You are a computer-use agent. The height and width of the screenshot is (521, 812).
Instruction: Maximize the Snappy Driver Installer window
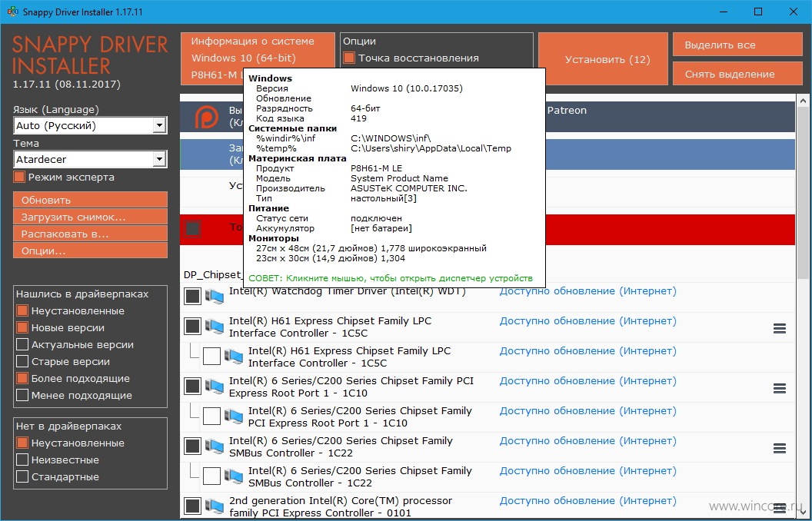758,12
